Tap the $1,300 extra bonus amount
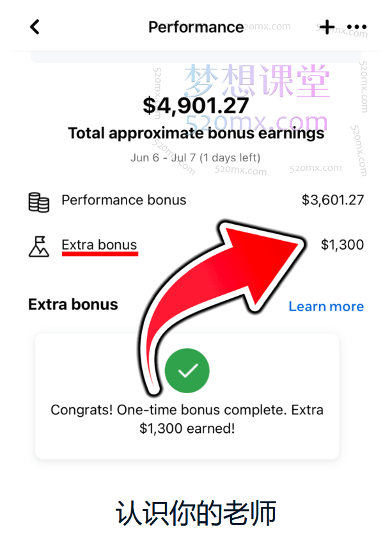The height and width of the screenshot is (534, 392). 342,245
